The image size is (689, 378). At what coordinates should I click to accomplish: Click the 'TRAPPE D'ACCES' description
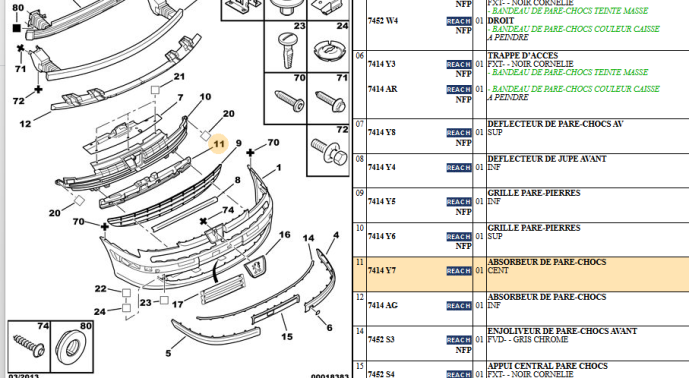[x=522, y=55]
